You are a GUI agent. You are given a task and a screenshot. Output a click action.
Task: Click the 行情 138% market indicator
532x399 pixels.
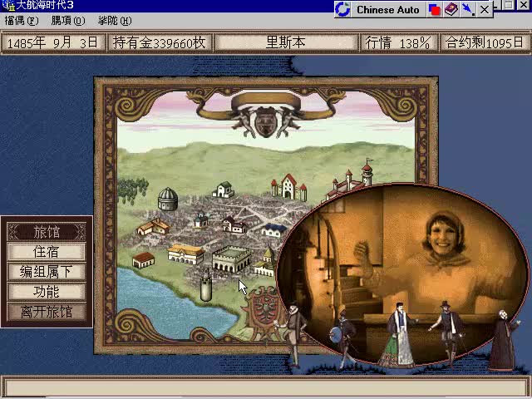pos(398,42)
